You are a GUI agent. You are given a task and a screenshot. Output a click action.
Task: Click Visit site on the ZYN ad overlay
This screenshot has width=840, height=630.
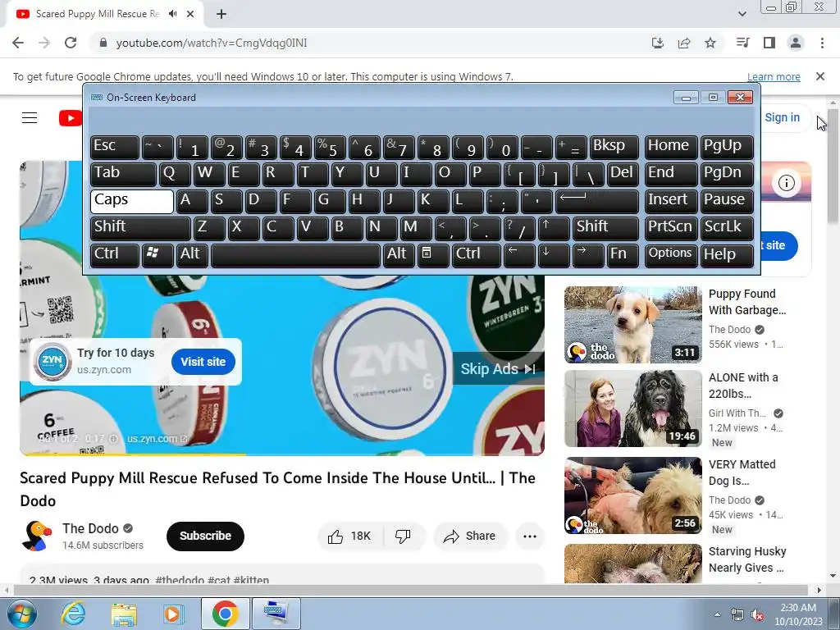click(x=203, y=362)
